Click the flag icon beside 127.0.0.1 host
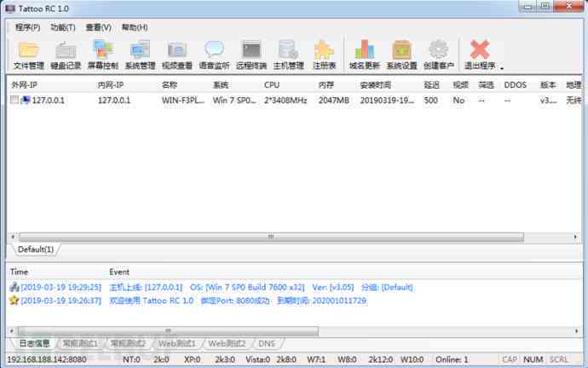 click(x=26, y=100)
